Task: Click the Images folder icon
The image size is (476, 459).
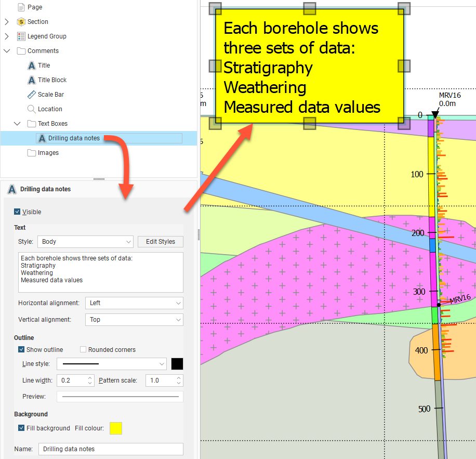Action: point(32,153)
